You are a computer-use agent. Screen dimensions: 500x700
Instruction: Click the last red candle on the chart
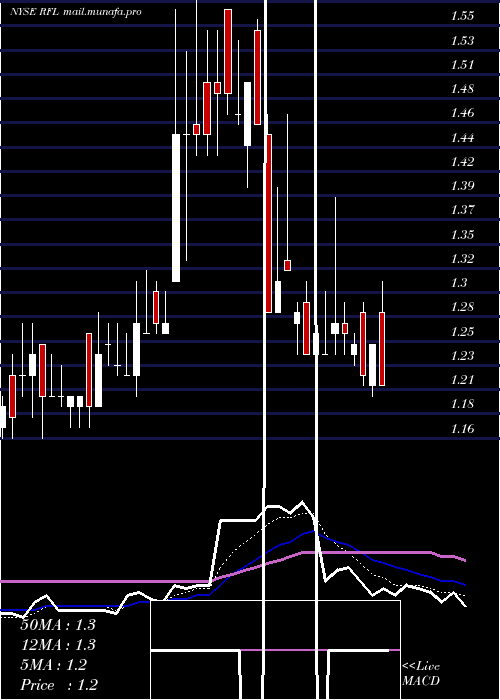point(382,349)
